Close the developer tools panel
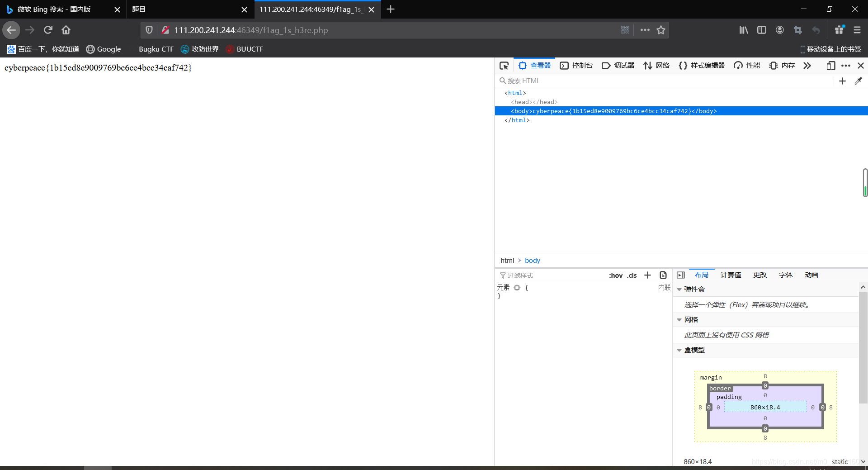The width and height of the screenshot is (868, 470). (x=861, y=66)
